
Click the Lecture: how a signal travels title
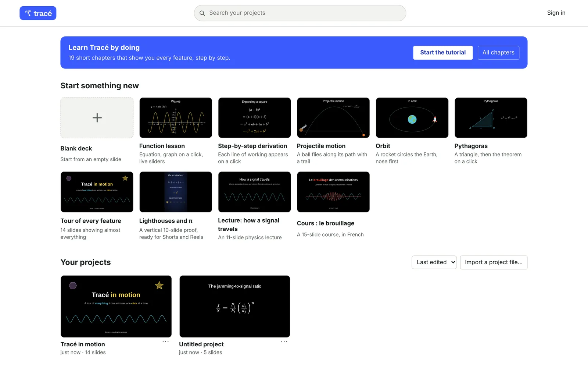[249, 224]
